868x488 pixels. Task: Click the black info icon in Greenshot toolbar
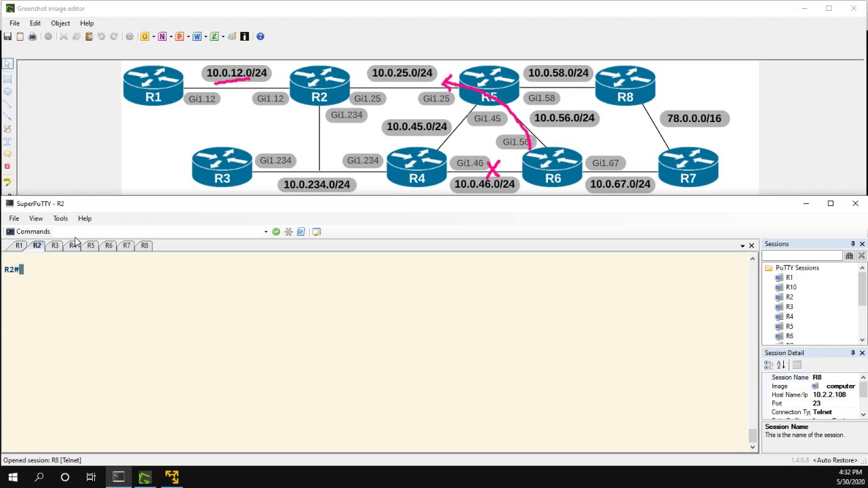click(245, 37)
